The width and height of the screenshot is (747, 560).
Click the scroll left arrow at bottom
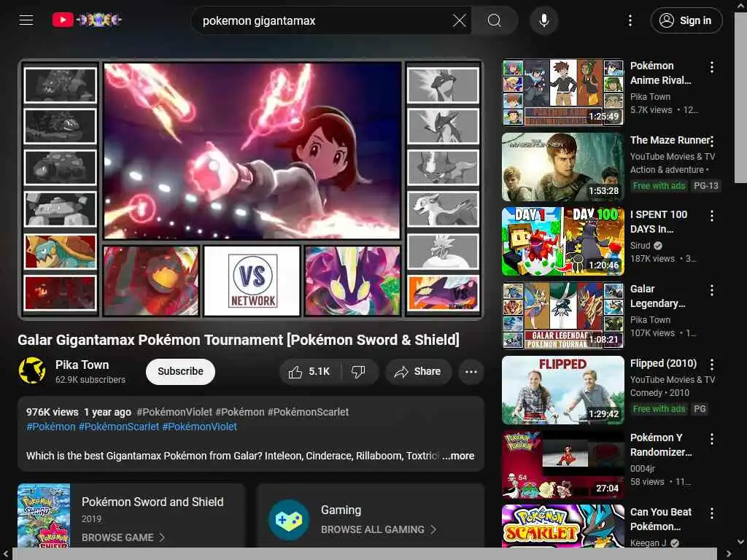pyautogui.click(x=6, y=553)
